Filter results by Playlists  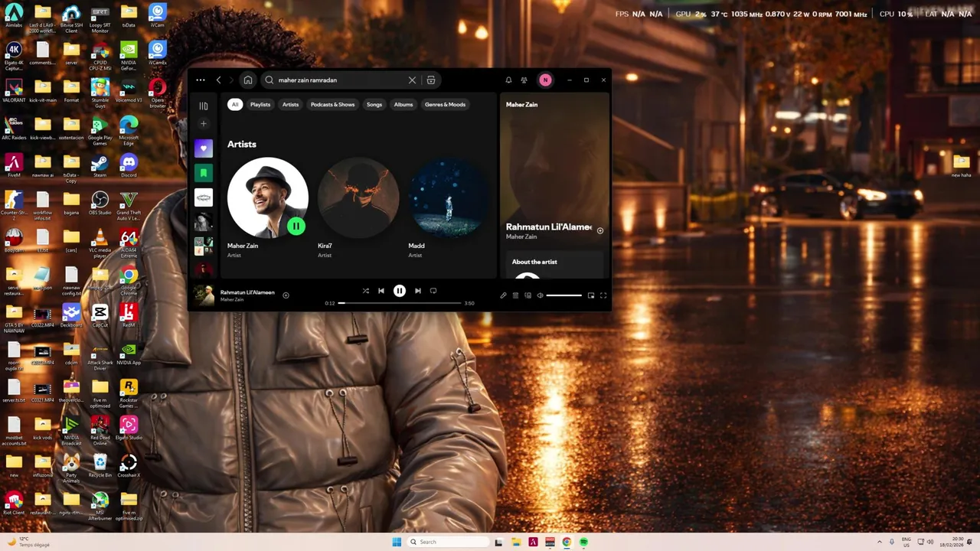tap(260, 104)
